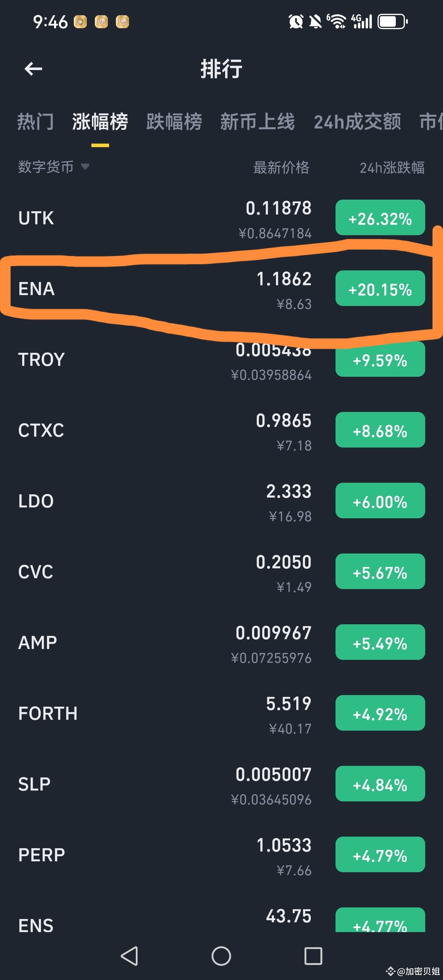Select the 24h成交额 tab
Screen dimensions: 443x980
[x=357, y=122]
